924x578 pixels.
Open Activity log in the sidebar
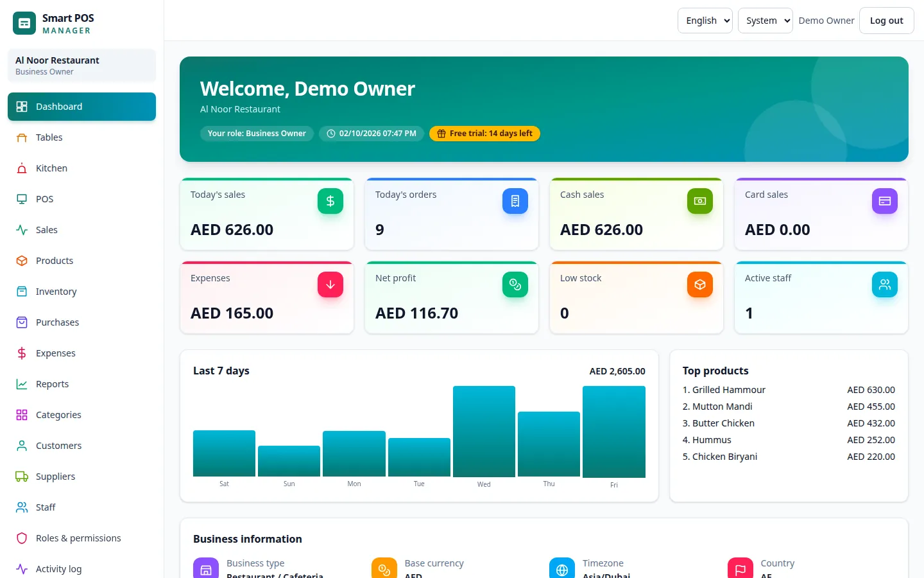(81, 569)
